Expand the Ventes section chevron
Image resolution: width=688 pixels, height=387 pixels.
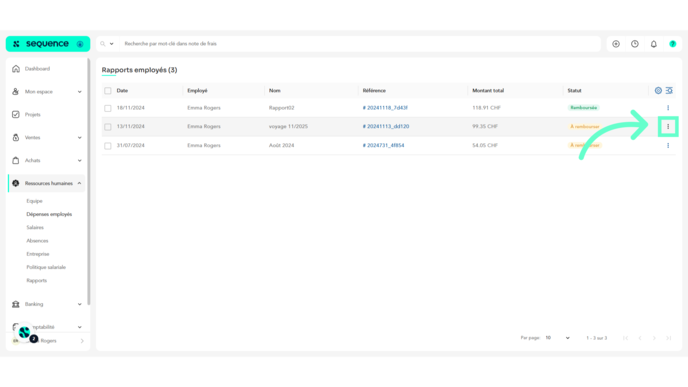tap(79, 138)
